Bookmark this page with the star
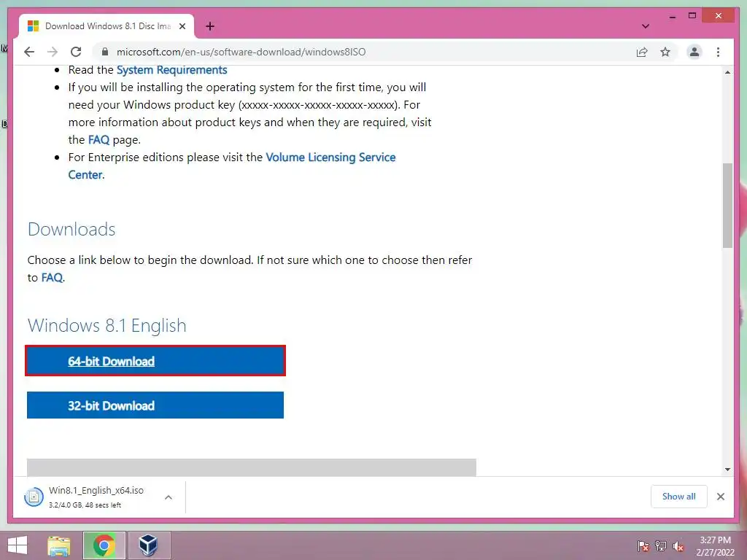This screenshot has width=747, height=560. coord(665,52)
